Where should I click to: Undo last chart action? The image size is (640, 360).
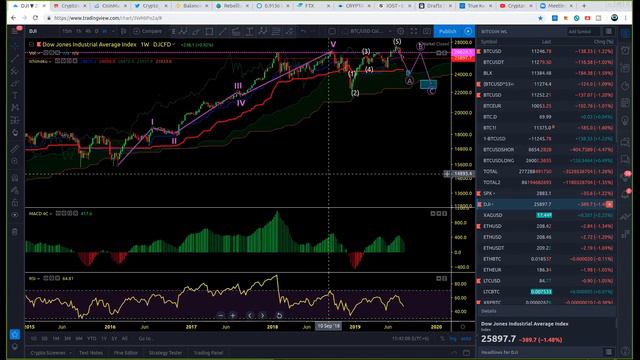point(303,31)
